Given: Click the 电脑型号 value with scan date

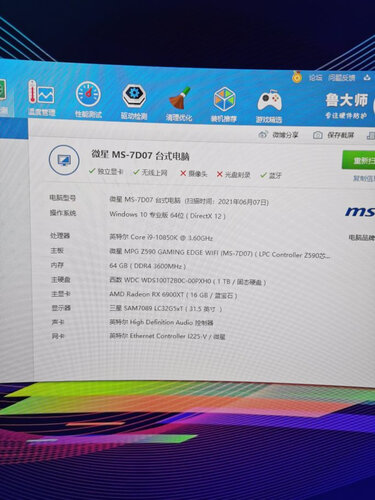Looking at the screenshot, I should pos(189,201).
